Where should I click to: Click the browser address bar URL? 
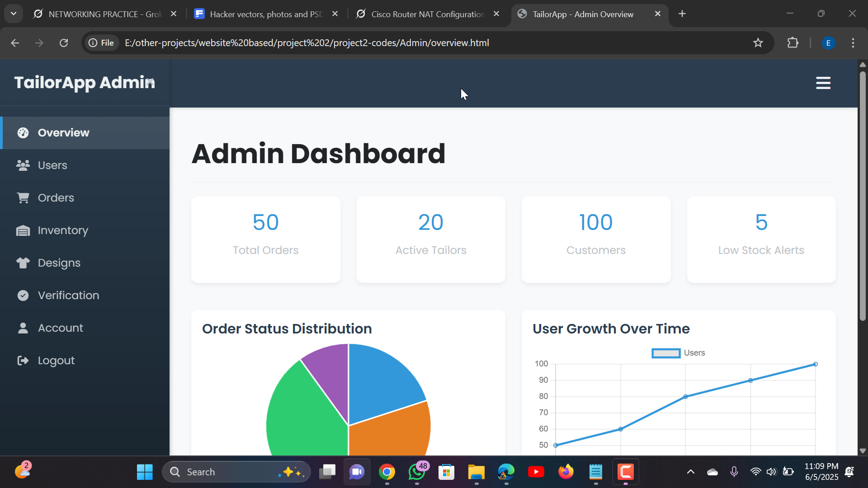click(307, 43)
